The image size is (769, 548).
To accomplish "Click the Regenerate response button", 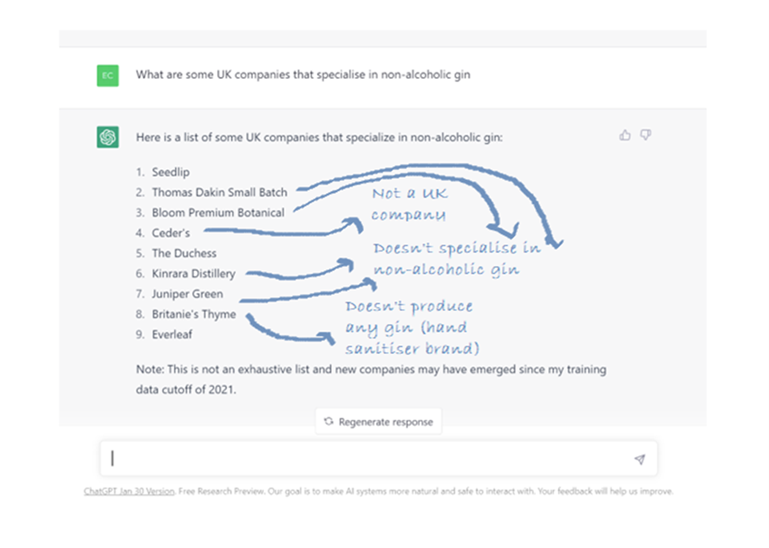I will 378,421.
